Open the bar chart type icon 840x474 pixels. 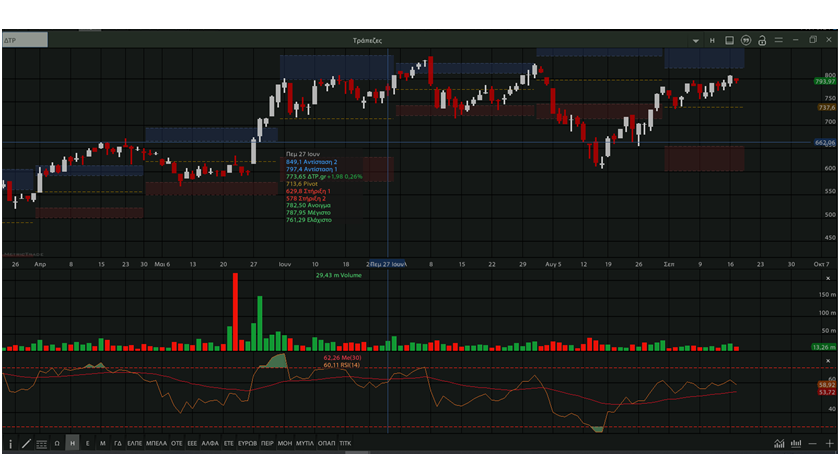[x=796, y=443]
